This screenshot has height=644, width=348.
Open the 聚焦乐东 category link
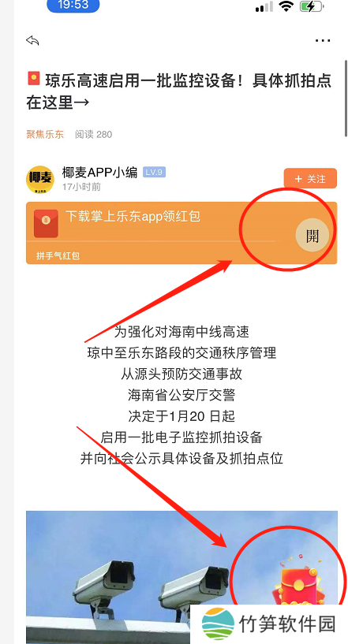[45, 134]
